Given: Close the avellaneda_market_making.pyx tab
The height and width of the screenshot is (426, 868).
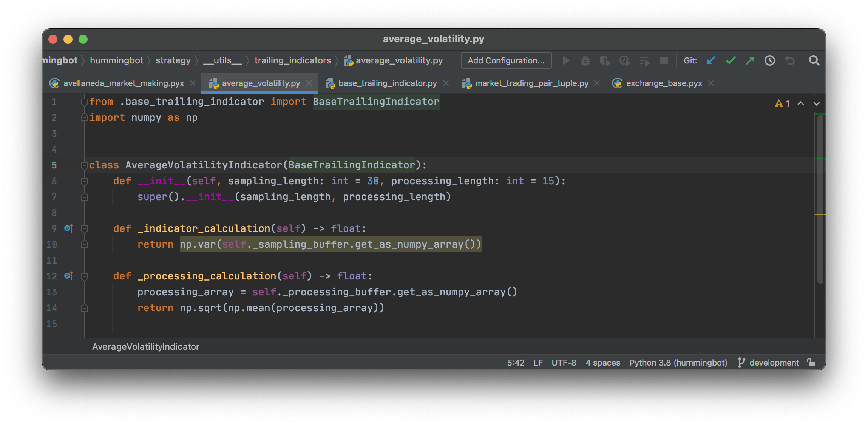Looking at the screenshot, I should pos(193,83).
